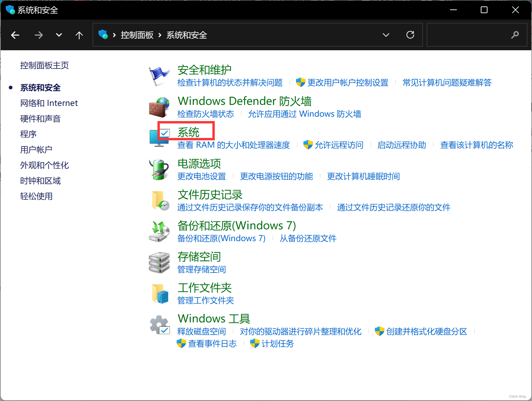The width and height of the screenshot is (532, 401).
Task: Click the Security and Maintenance flag icon
Action: click(159, 76)
